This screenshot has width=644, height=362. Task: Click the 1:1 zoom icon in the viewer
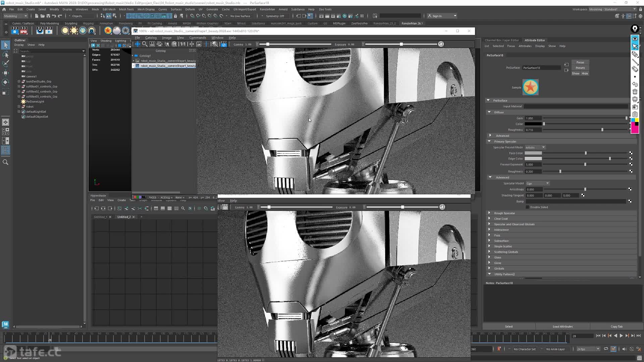[183, 44]
